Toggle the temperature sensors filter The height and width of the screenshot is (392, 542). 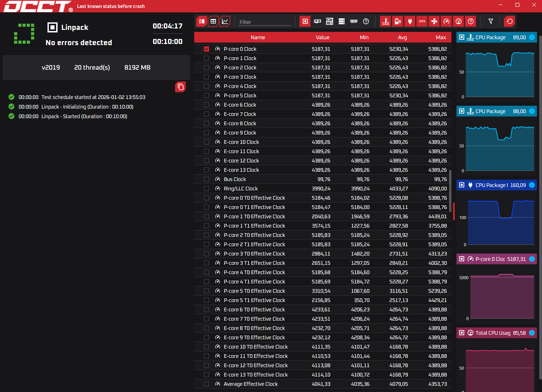click(386, 21)
